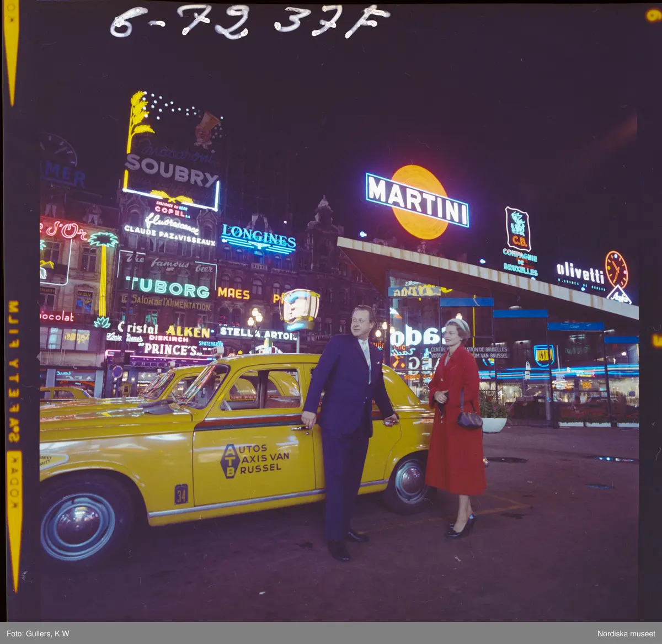Select the Tuborg neon sign
662x644 pixels.
[168, 288]
